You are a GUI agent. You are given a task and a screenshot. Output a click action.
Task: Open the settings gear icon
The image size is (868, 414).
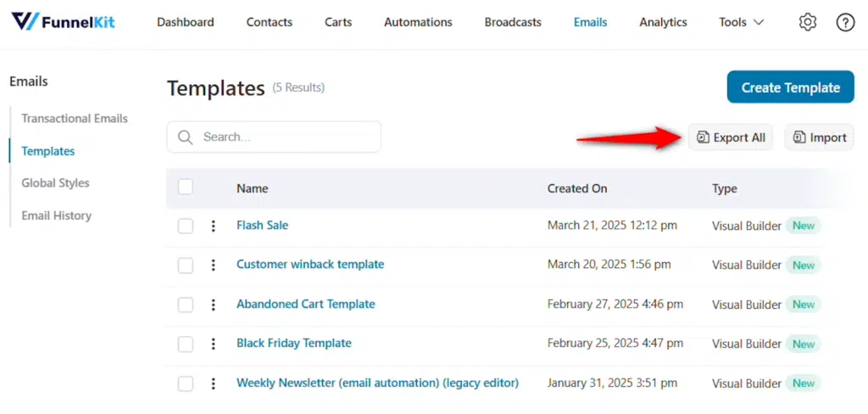(x=808, y=23)
